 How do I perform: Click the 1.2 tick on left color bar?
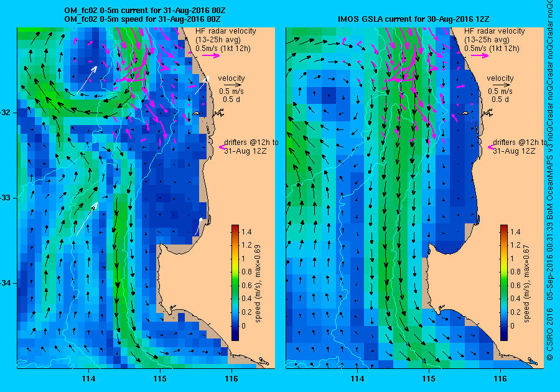[246, 245]
